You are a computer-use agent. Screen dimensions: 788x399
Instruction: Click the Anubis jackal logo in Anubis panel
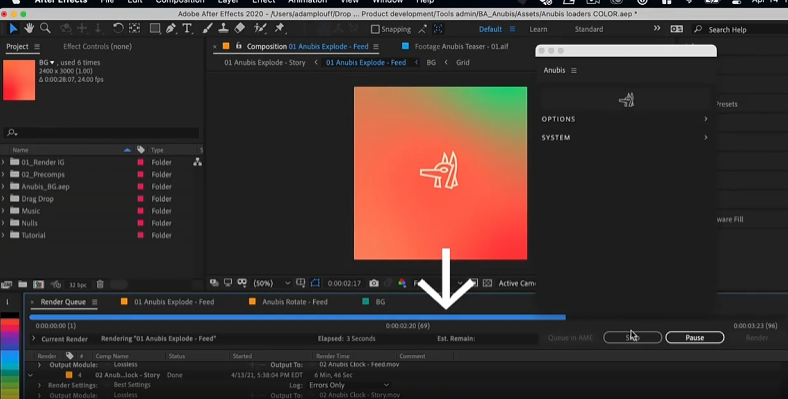pos(627,100)
